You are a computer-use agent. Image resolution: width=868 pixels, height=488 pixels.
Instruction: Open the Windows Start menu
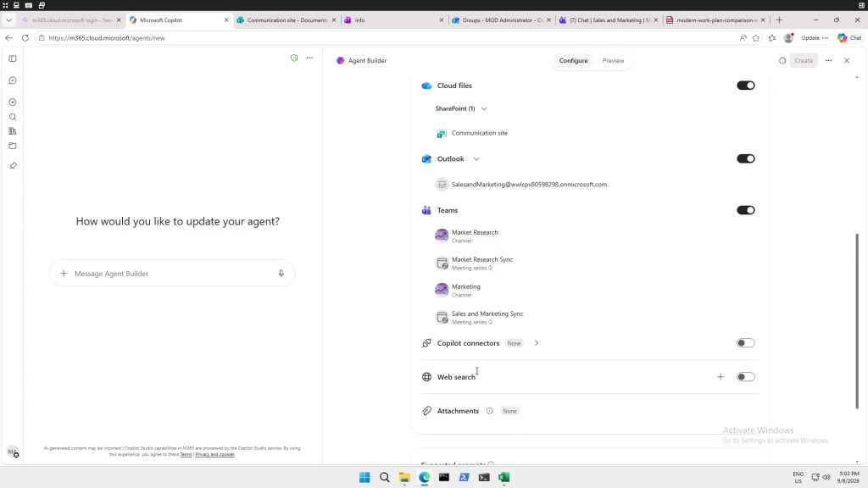[x=364, y=478]
